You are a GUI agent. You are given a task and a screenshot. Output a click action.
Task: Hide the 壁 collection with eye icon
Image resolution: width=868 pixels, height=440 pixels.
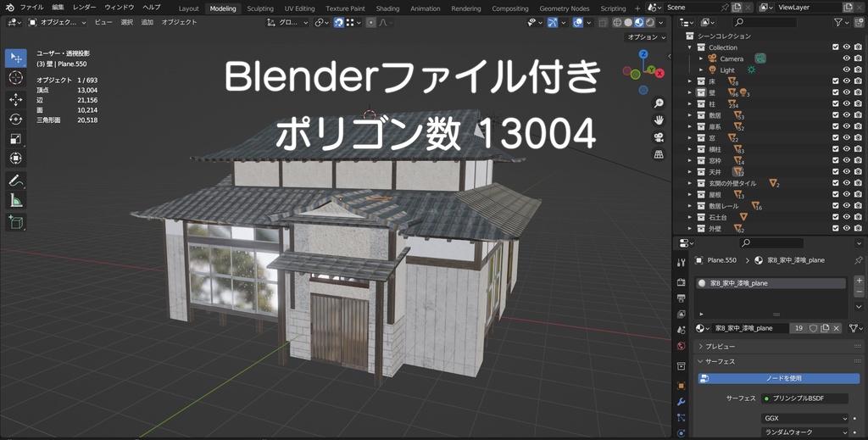click(847, 92)
